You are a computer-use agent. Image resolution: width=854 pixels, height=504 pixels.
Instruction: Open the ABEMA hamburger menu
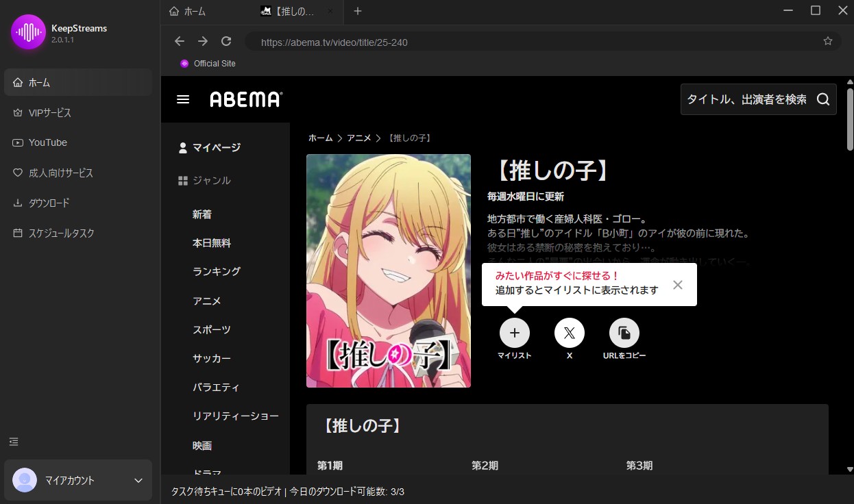point(183,99)
